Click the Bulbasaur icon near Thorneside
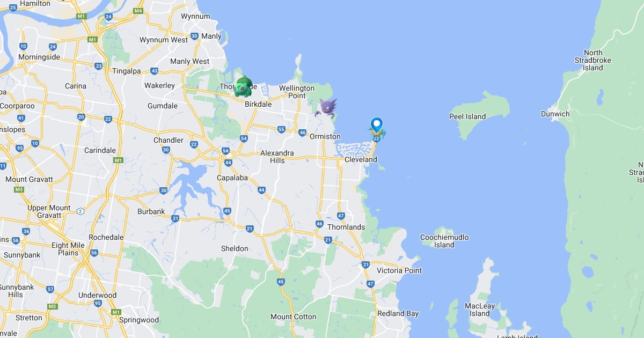The width and height of the screenshot is (644, 338). pos(243,86)
